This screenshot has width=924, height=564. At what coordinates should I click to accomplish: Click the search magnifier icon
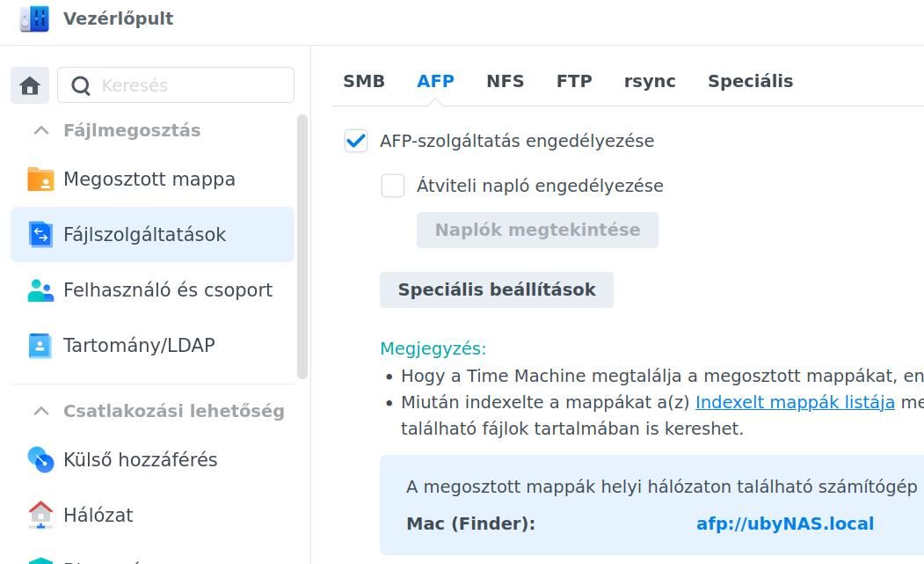tap(81, 86)
